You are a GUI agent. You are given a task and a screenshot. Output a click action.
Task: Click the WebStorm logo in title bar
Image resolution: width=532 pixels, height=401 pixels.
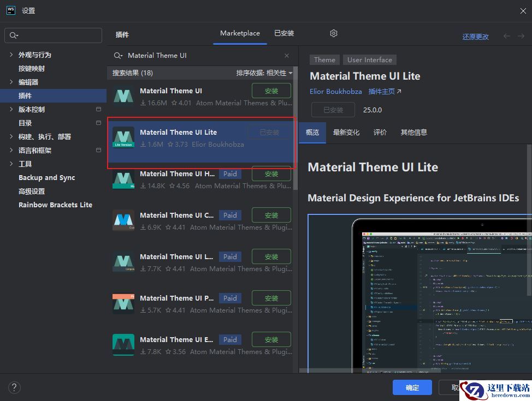11,10
